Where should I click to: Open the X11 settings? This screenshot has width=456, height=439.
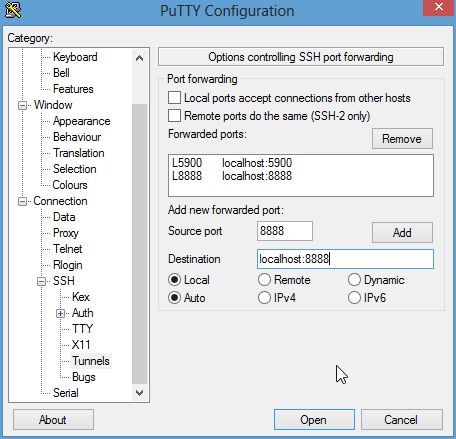click(81, 345)
